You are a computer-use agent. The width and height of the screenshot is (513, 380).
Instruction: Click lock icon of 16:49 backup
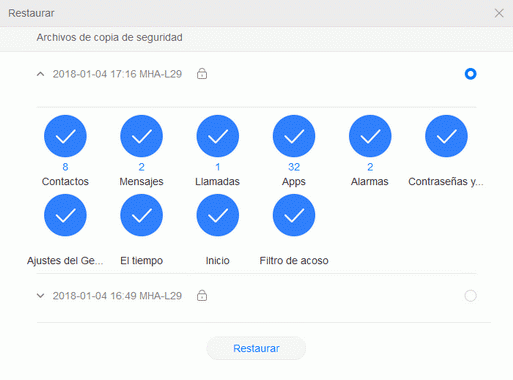202,295
